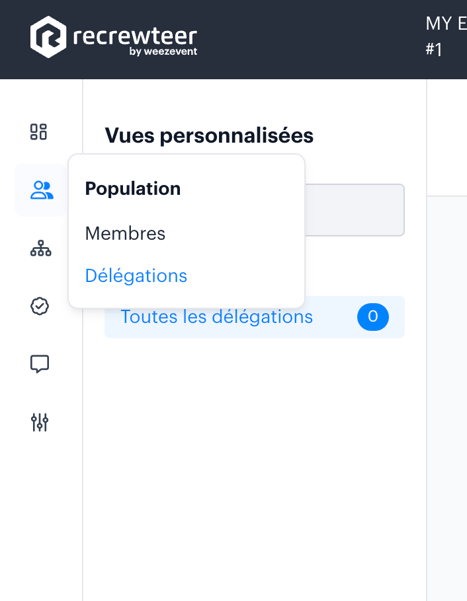Viewport: 467px width, 601px height.
Task: Click the checkmark badge validation icon
Action: click(39, 306)
